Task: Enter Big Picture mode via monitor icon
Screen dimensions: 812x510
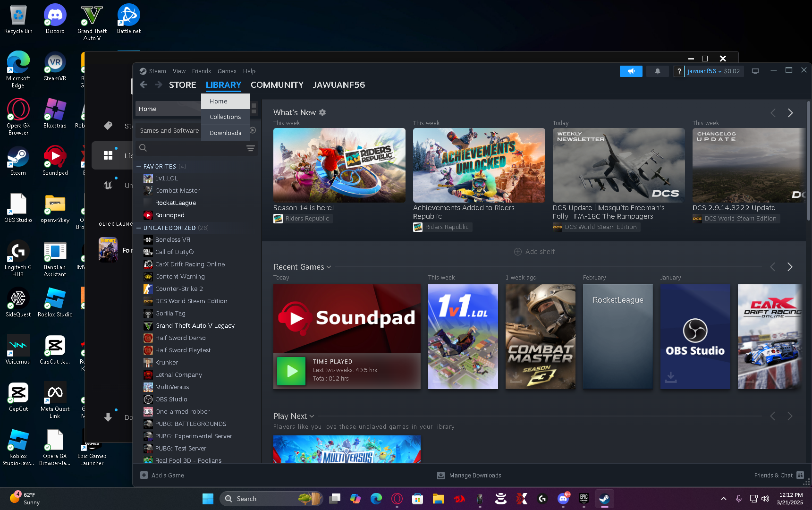Action: coord(755,71)
